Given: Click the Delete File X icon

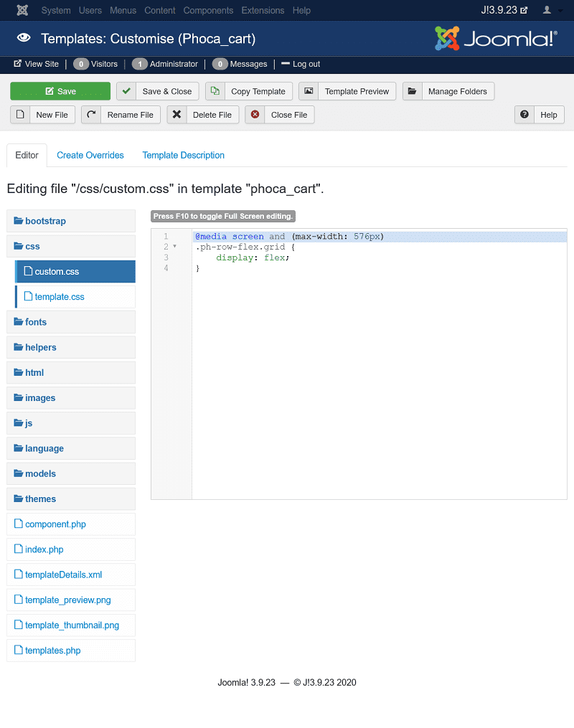Looking at the screenshot, I should pyautogui.click(x=177, y=115).
